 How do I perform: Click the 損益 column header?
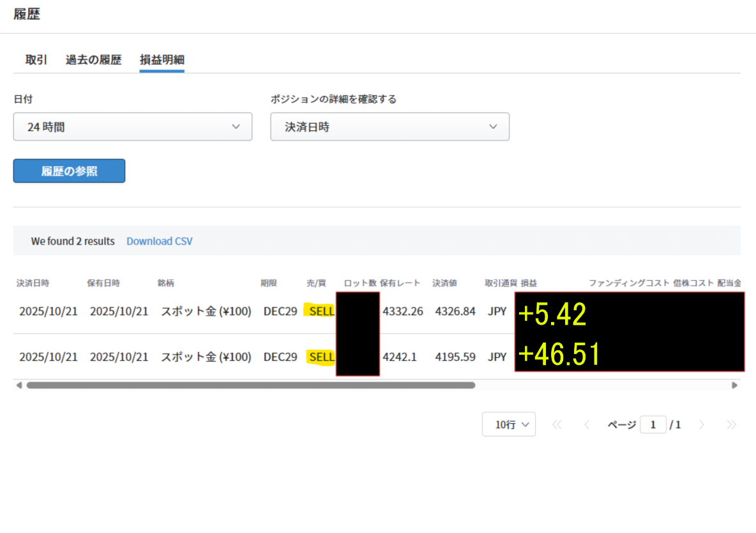click(529, 282)
